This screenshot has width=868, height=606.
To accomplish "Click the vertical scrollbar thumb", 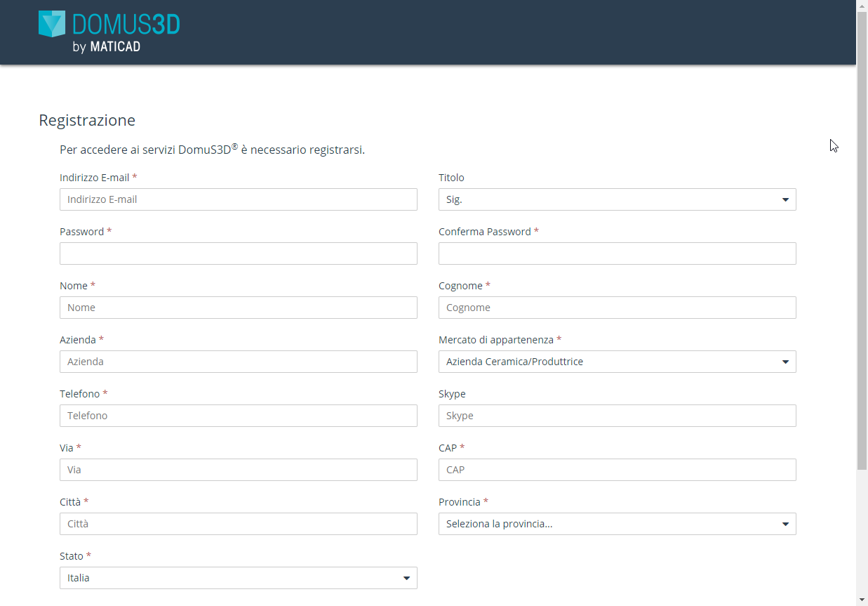I will click(862, 241).
